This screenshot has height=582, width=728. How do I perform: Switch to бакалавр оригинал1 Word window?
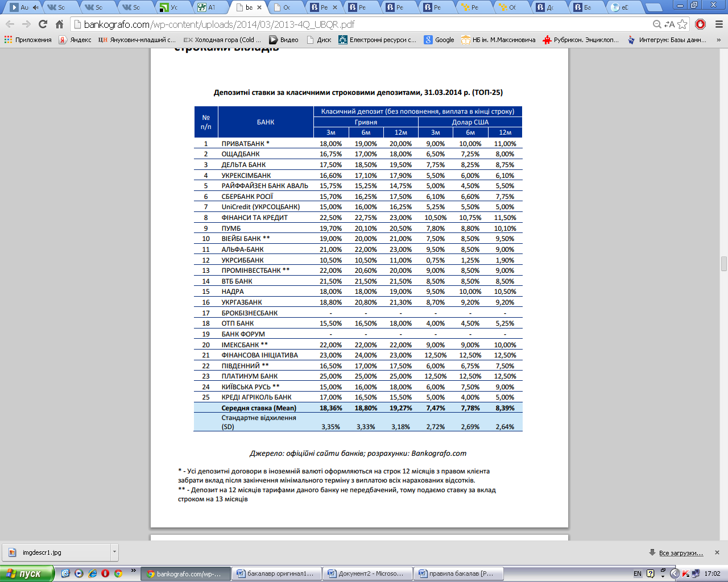tap(276, 573)
